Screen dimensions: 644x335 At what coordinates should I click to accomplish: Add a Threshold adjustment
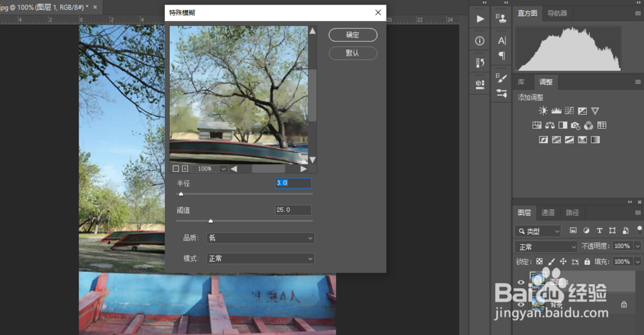(569, 140)
